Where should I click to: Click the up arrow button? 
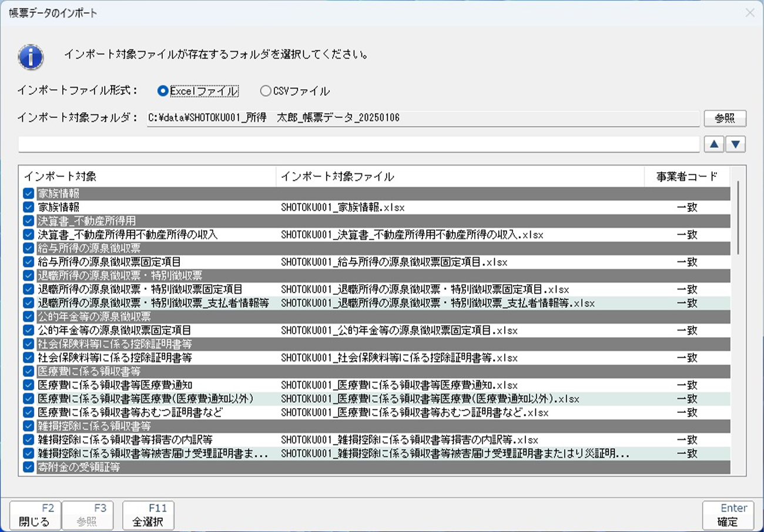pyautogui.click(x=713, y=144)
